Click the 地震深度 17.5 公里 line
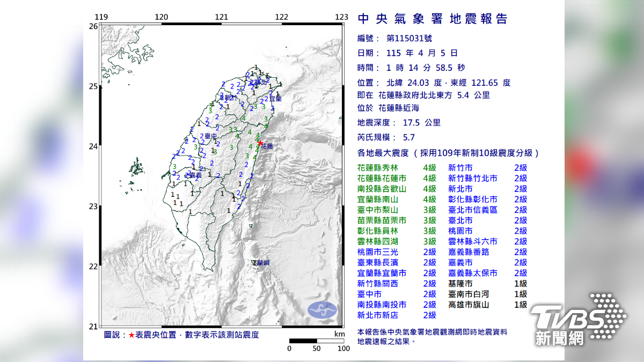Viewport: 644px width, 362px height. 399,123
